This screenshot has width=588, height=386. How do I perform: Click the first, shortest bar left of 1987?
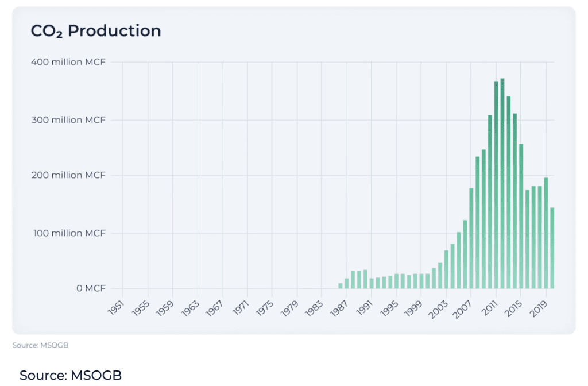340,285
